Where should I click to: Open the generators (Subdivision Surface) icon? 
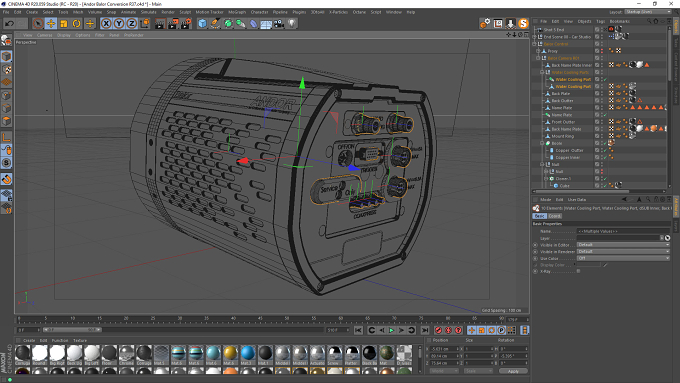228,23
